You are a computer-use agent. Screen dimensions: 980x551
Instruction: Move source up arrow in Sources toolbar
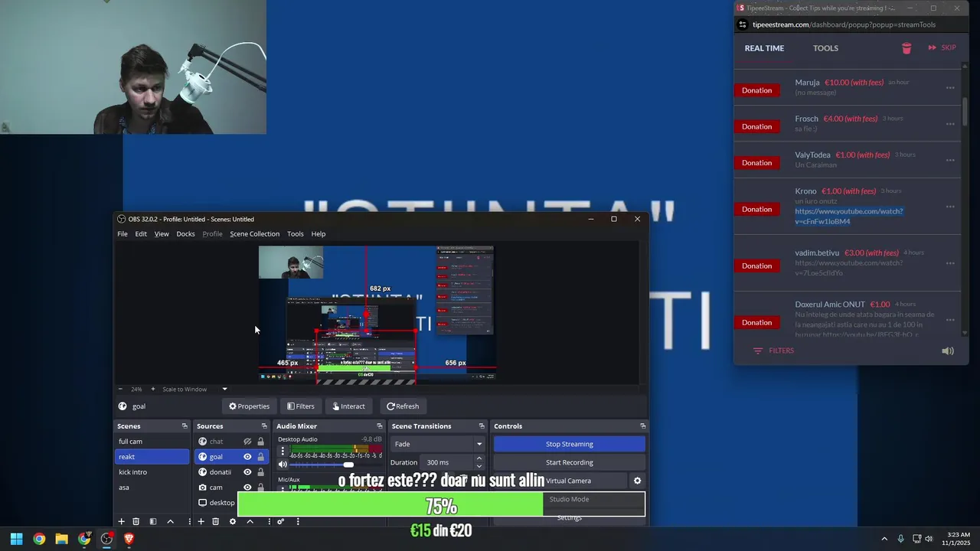[250, 521]
